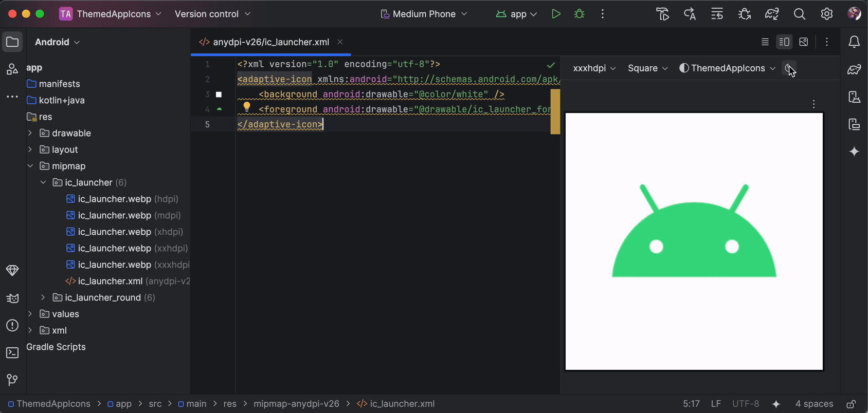Click the UTF-8 encoding indicator
The image size is (868, 413).
(746, 404)
